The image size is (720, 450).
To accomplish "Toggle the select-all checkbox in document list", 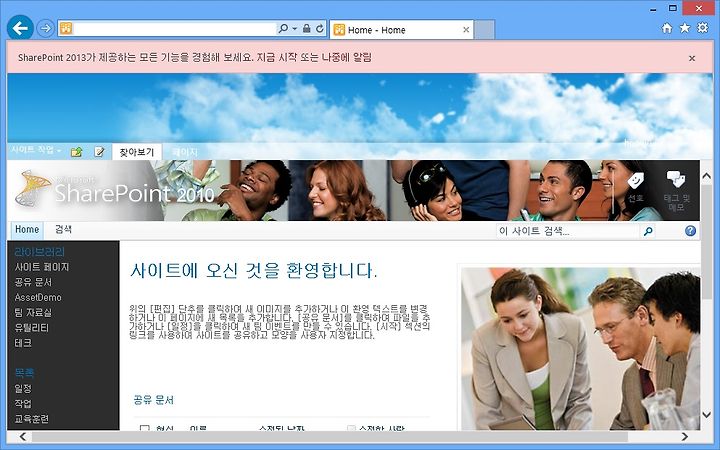I will click(144, 428).
